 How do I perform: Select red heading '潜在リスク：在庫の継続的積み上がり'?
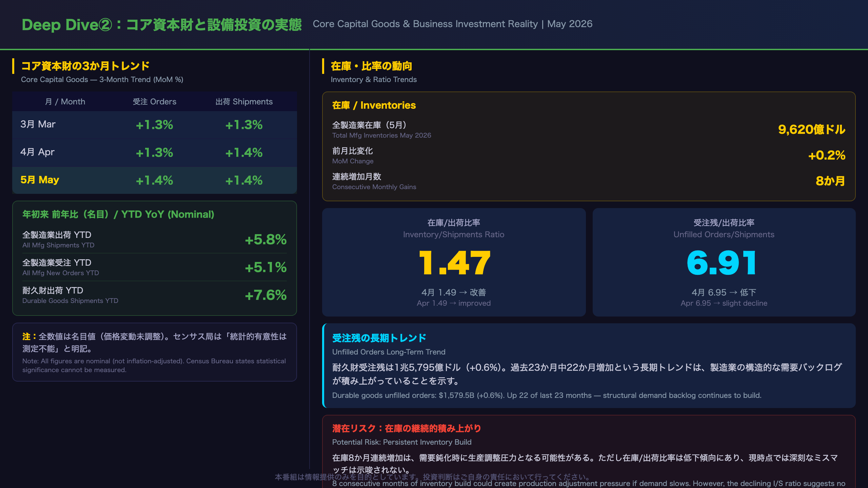[x=407, y=428]
